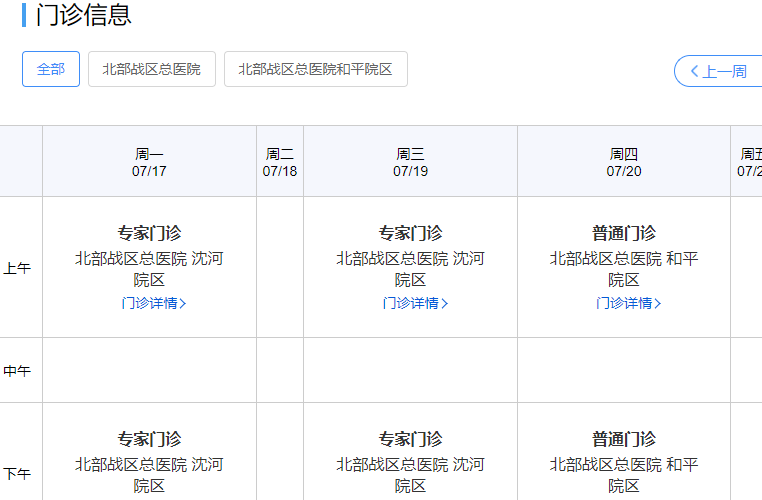Image resolution: width=762 pixels, height=500 pixels.
Task: Open 门诊详情 link for Monday morning
Action: coord(149,303)
